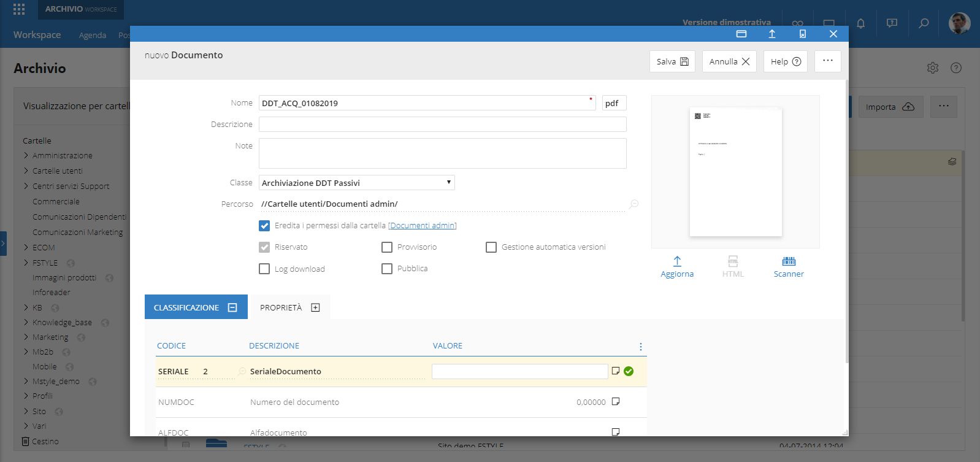Enable the Log download checkbox
Viewport: 980px width, 462px height.
pyautogui.click(x=264, y=269)
